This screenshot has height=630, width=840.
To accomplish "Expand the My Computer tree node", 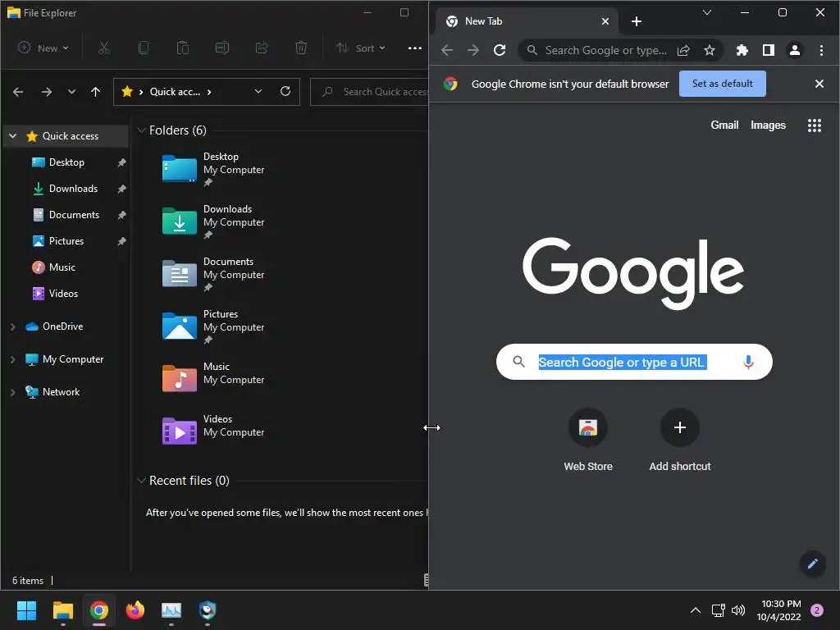I will pyautogui.click(x=13, y=359).
